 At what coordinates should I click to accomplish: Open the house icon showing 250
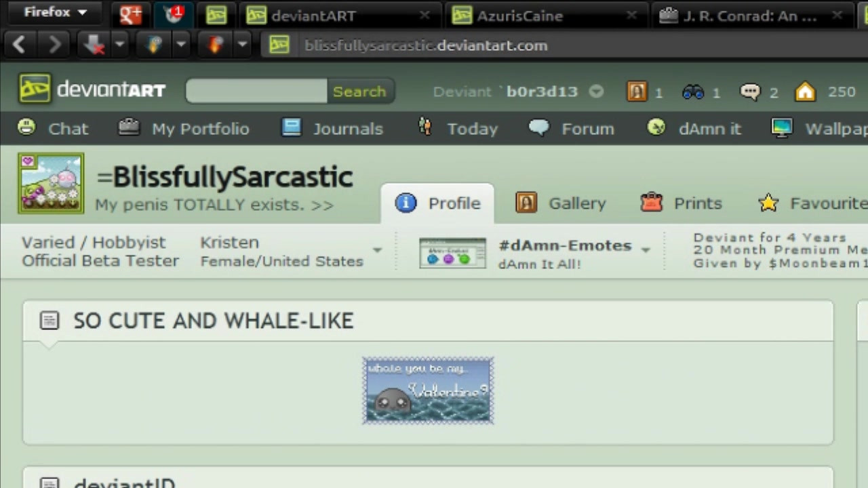[806, 91]
